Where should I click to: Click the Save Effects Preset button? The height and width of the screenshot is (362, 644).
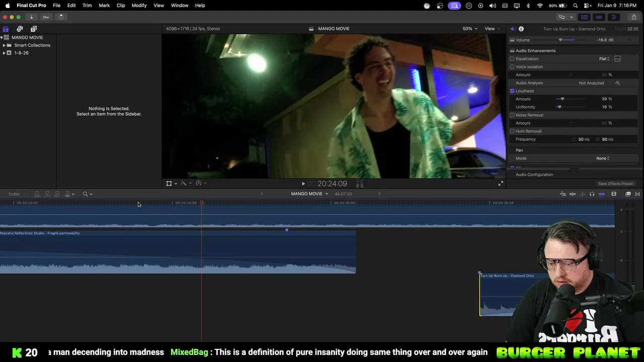[615, 184]
